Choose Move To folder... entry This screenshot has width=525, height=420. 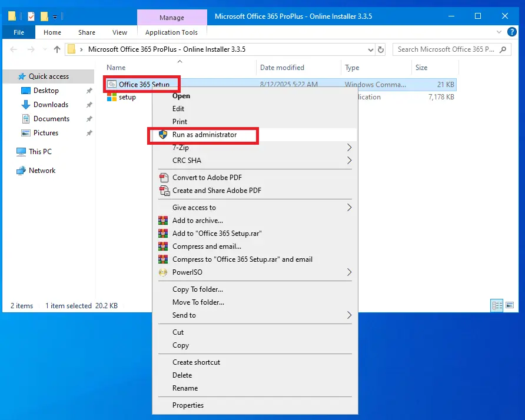(x=255, y=302)
